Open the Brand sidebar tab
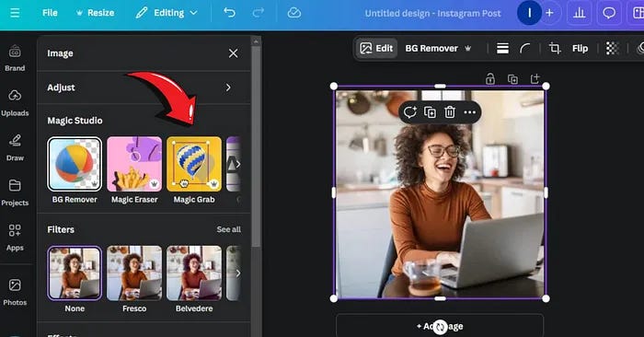 (x=15, y=58)
